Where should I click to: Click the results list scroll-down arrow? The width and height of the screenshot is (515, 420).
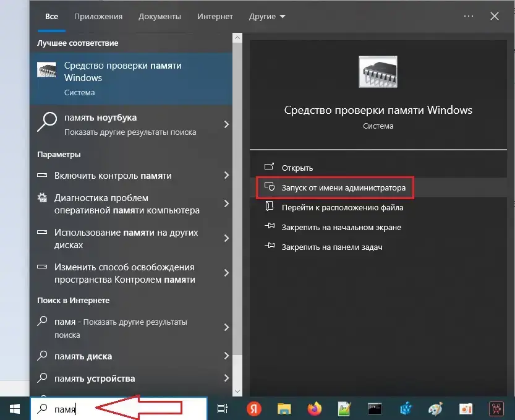click(x=237, y=391)
